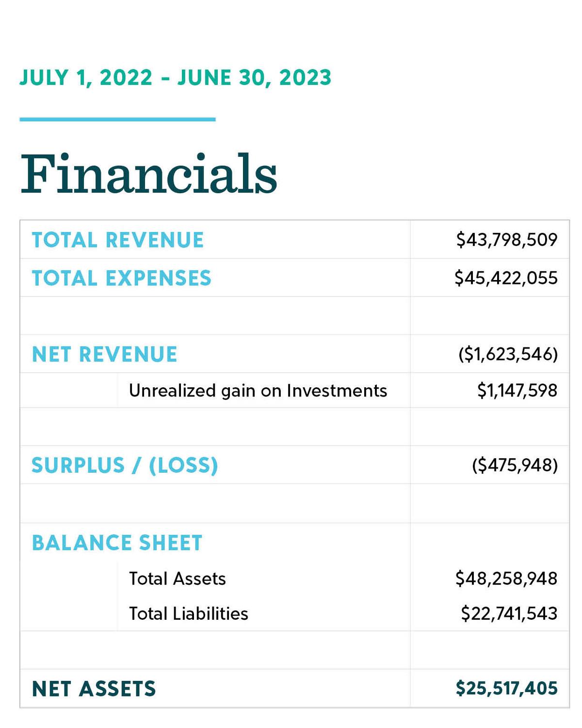Image resolution: width=582 pixels, height=728 pixels.
Task: Click the ($1,623,546) net revenue value
Action: pyautogui.click(x=508, y=354)
